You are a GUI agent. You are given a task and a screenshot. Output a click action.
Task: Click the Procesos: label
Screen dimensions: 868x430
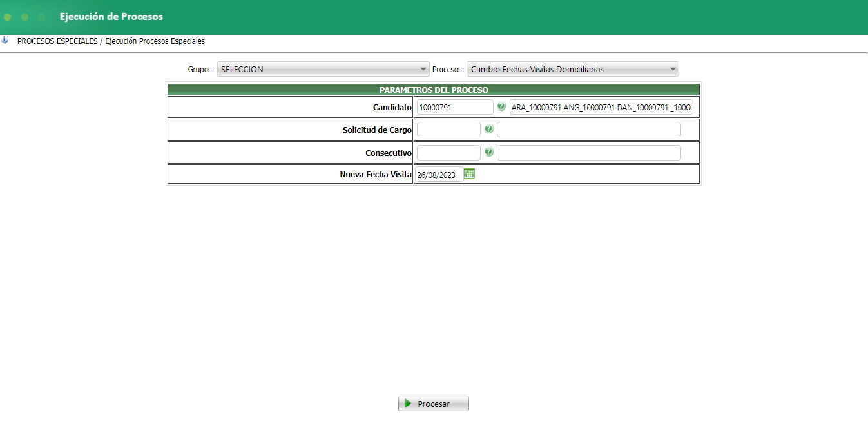(x=448, y=69)
